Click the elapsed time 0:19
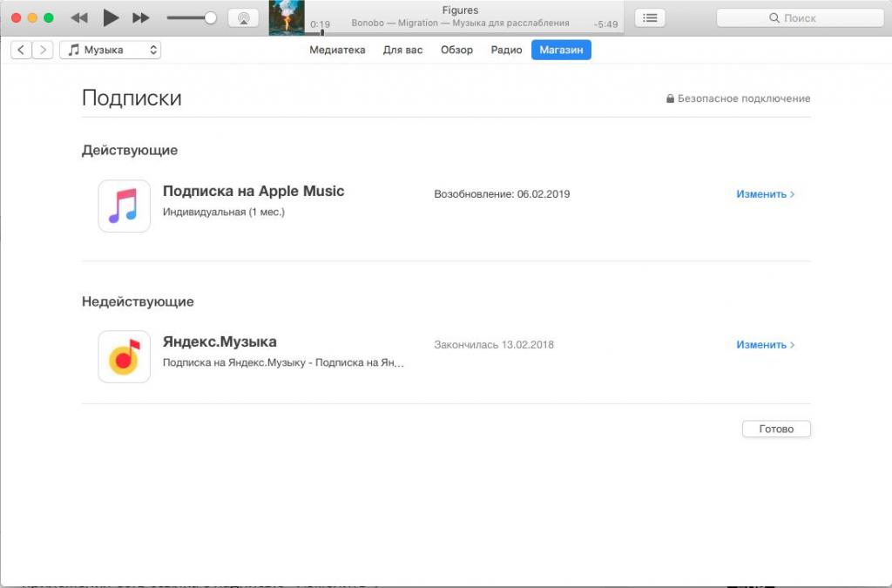Viewport: 892px width, 588px height. tap(321, 24)
